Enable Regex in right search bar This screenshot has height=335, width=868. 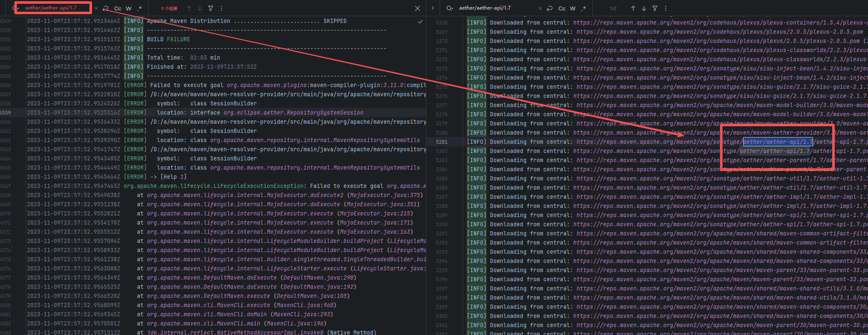point(584,8)
